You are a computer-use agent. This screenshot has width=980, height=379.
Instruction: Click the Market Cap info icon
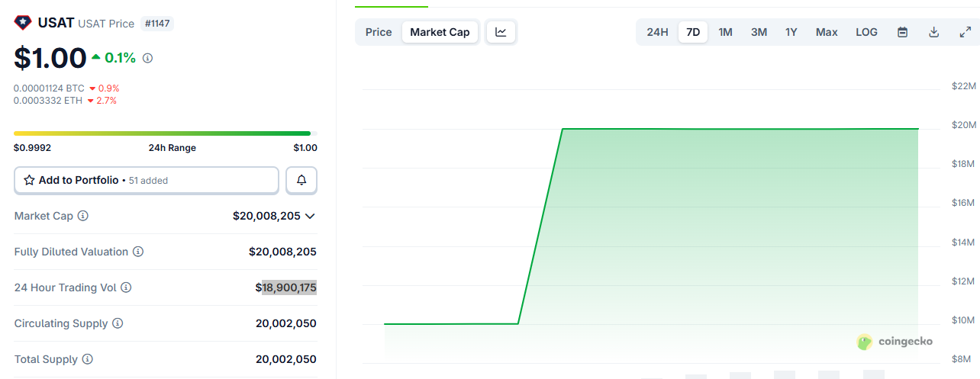pos(83,216)
